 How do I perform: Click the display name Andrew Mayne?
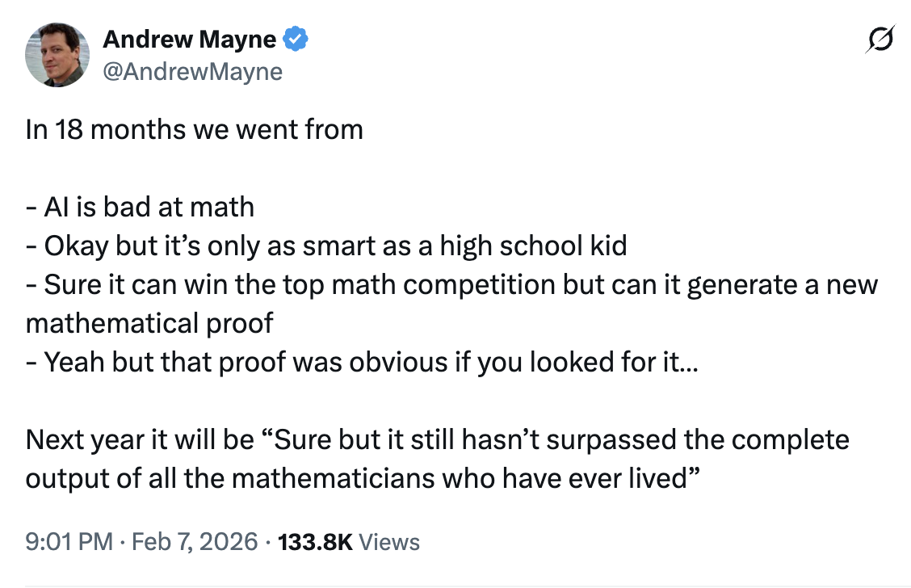tap(190, 39)
